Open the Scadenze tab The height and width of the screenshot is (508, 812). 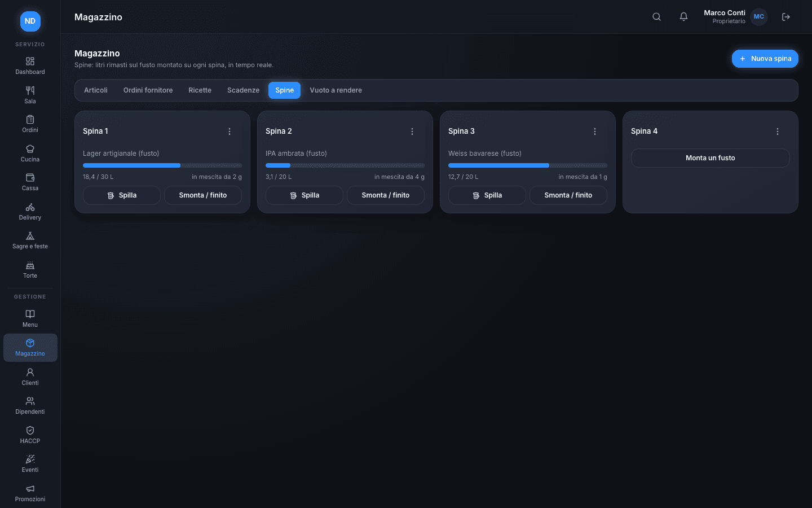(244, 90)
